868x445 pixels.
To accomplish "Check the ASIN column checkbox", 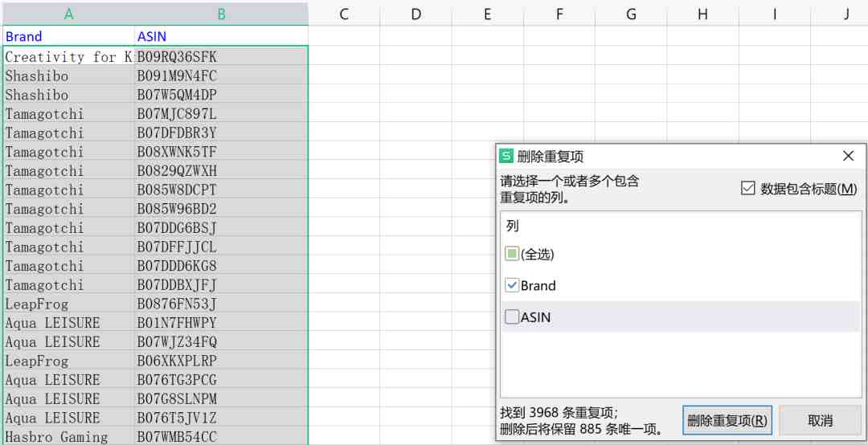I will [x=512, y=317].
